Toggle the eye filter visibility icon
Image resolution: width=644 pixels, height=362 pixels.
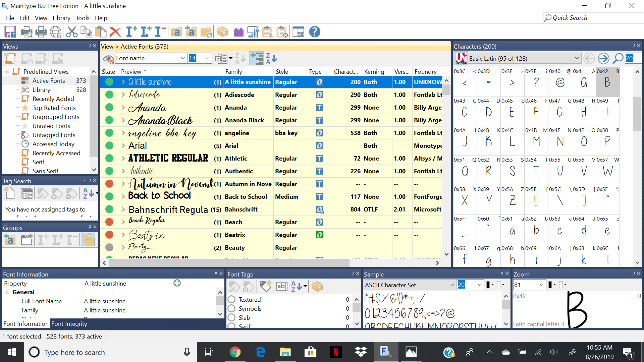coord(108,59)
